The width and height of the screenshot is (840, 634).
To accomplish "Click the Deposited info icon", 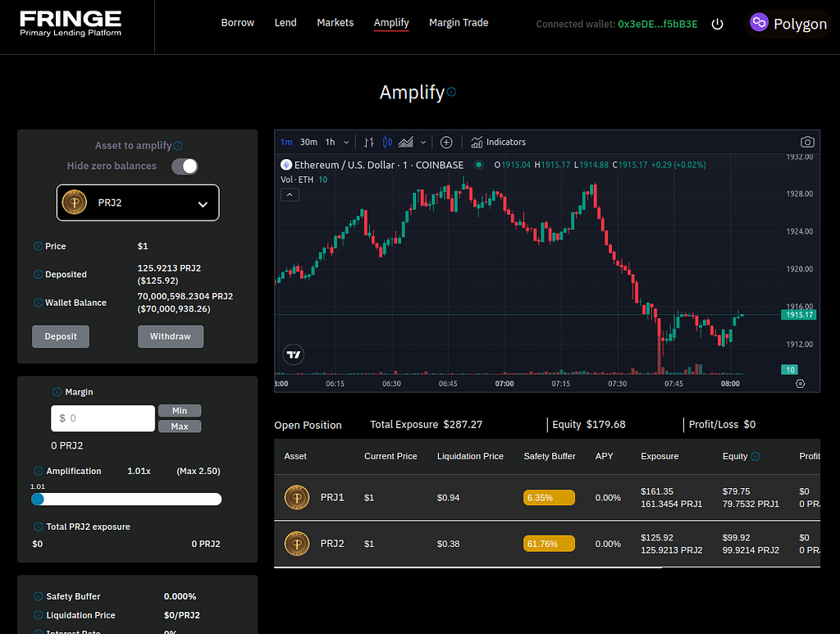I will (38, 275).
